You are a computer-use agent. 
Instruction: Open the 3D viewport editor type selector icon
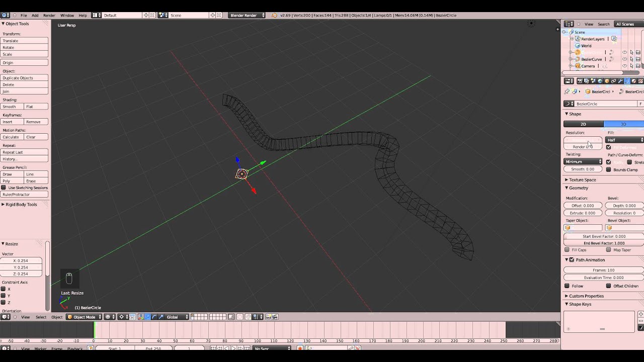tap(6, 317)
